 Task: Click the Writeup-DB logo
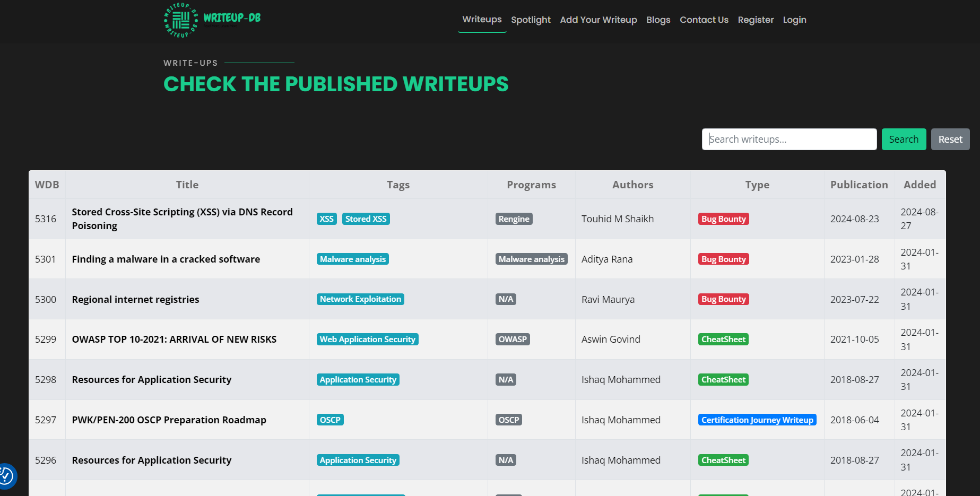tap(212, 20)
